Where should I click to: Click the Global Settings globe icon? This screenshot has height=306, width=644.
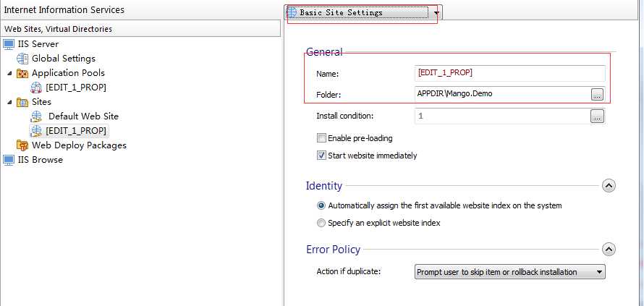[22, 59]
